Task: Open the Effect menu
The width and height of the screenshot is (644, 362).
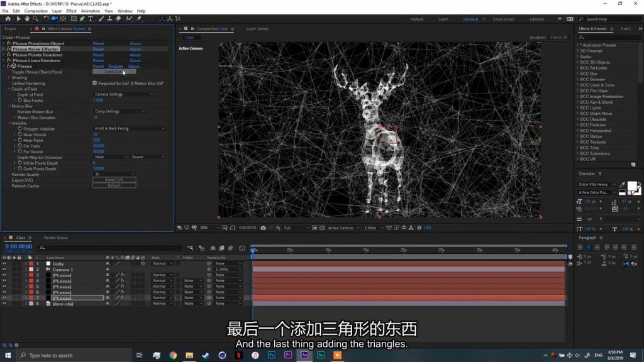Action: point(71,11)
